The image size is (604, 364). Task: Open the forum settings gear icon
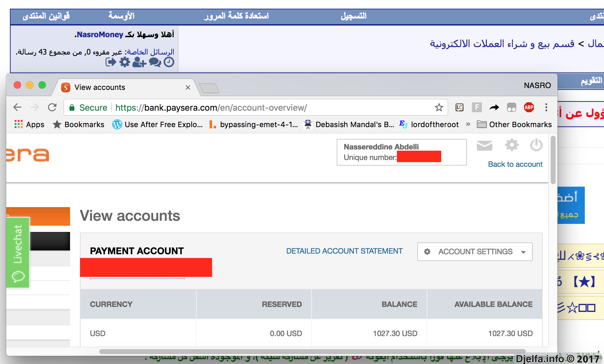125,62
